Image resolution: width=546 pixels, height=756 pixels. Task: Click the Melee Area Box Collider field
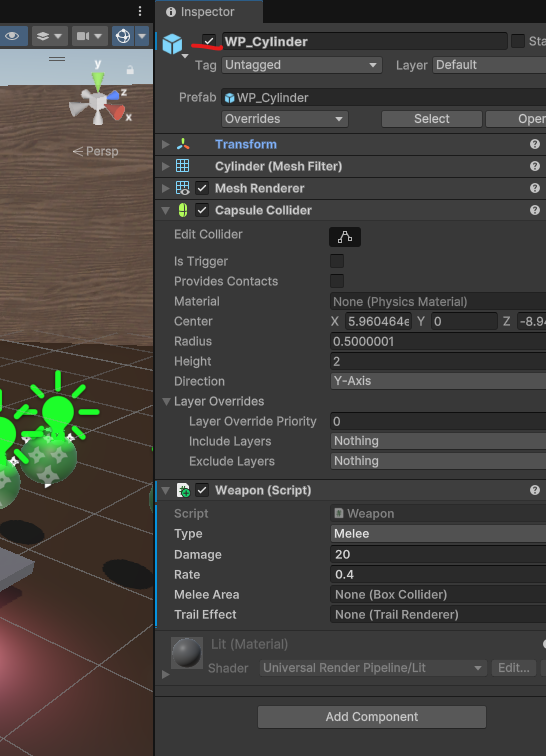[x=438, y=595]
